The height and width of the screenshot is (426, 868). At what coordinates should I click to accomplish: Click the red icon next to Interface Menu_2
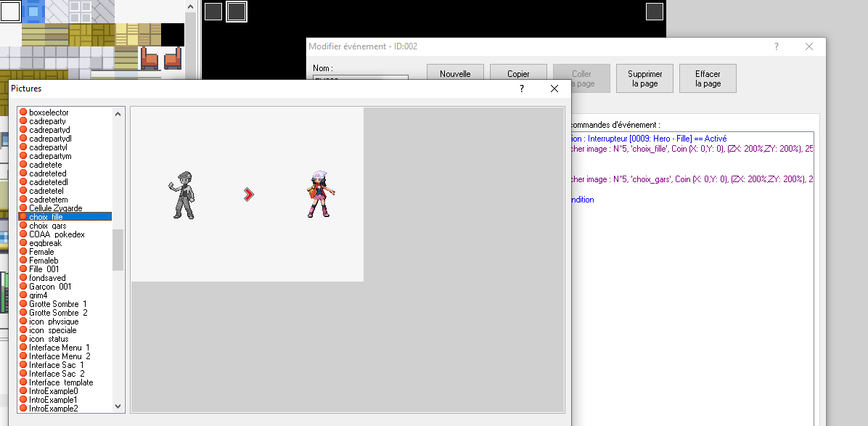23,356
